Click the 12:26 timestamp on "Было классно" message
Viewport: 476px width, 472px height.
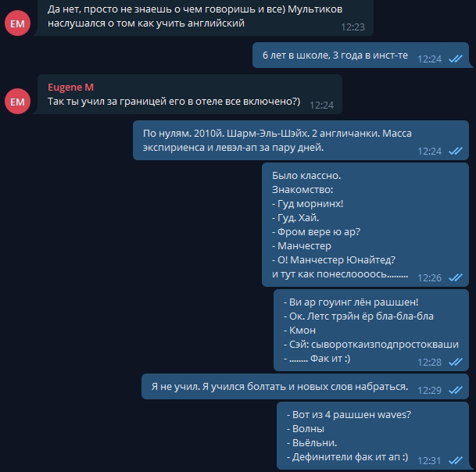tap(429, 277)
